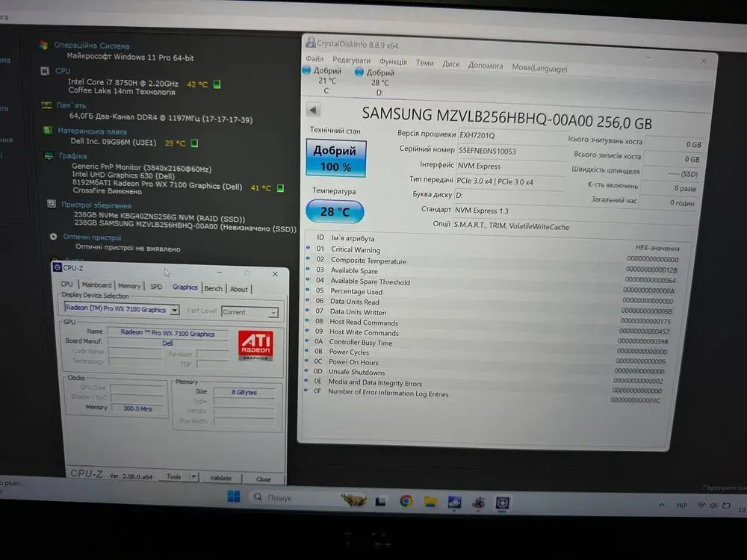Switch to the SPD tab in CPU-Z
Image resolution: width=747 pixels, height=560 pixels.
coord(155,286)
